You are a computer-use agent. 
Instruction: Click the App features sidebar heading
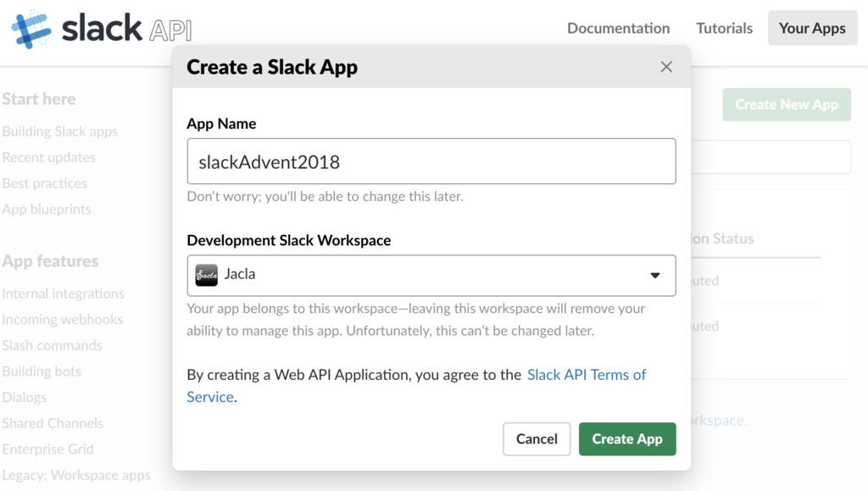(x=50, y=261)
